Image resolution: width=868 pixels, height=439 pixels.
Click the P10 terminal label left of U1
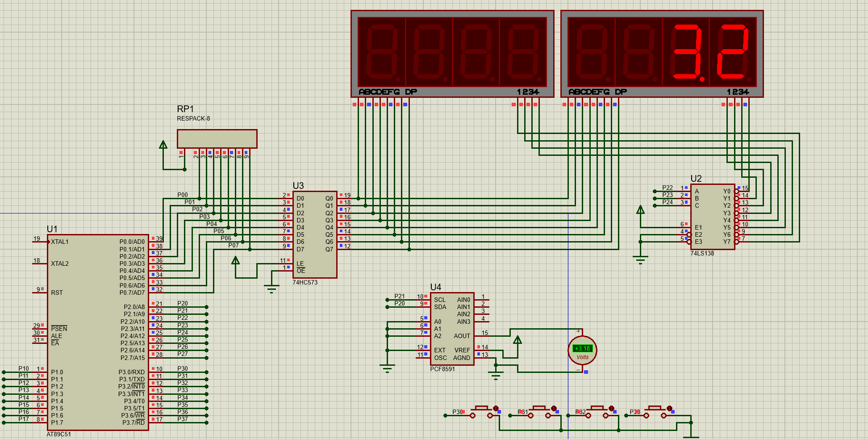(24, 368)
